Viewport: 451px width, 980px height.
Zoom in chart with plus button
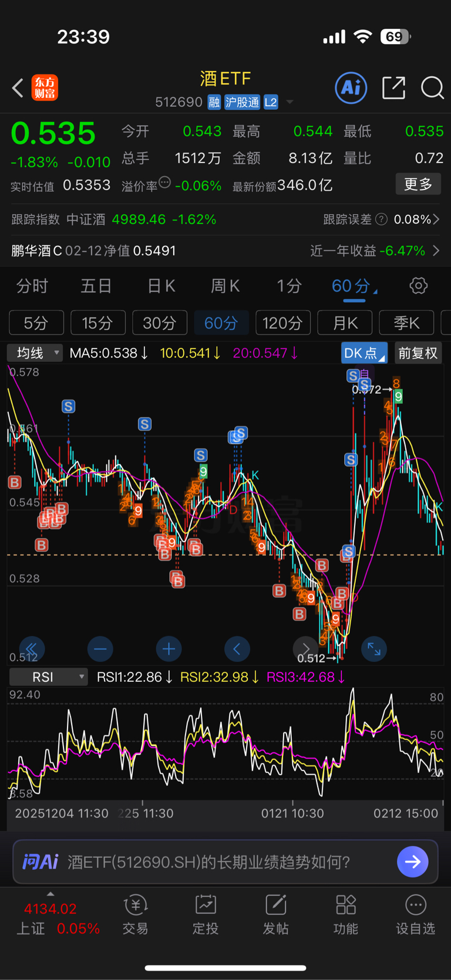coord(169,649)
